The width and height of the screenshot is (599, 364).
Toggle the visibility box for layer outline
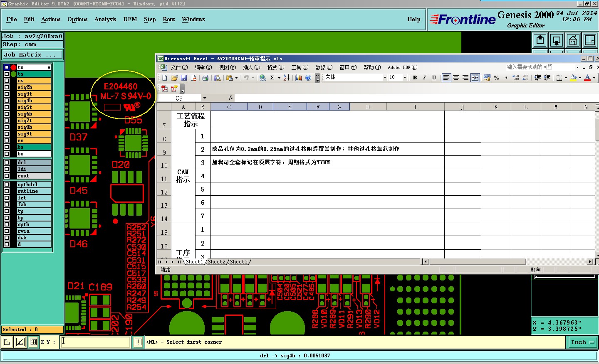click(7, 191)
